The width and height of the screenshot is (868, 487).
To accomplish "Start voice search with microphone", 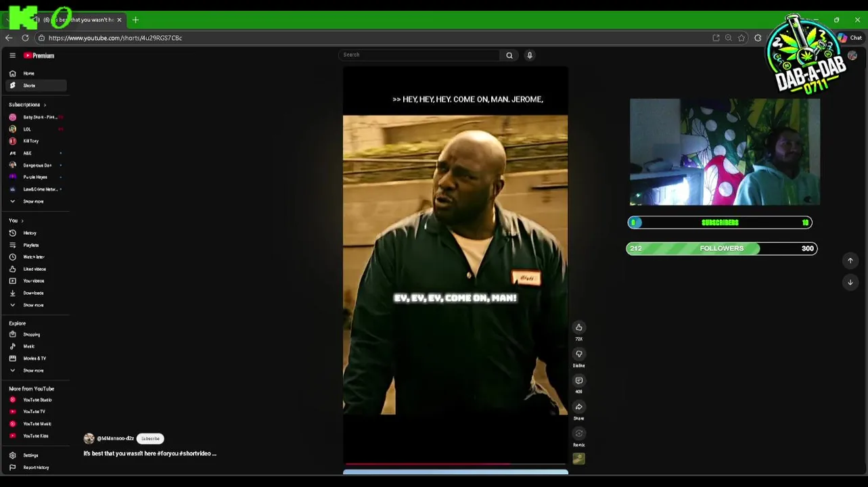I will pos(530,55).
